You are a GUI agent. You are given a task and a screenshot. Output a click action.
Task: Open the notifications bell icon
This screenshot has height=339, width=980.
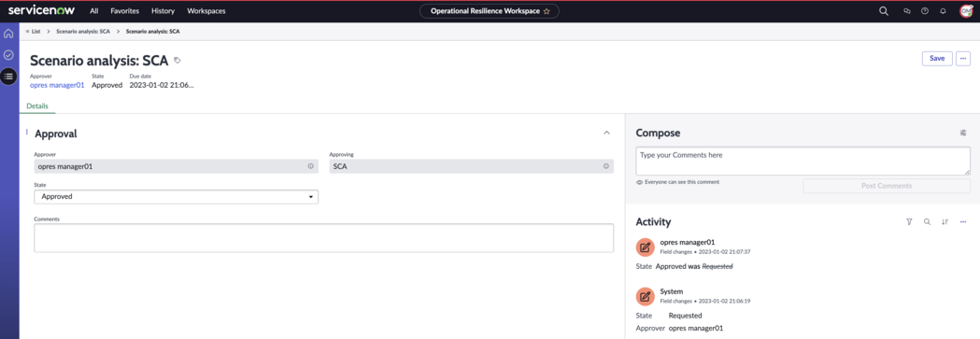tap(944, 11)
